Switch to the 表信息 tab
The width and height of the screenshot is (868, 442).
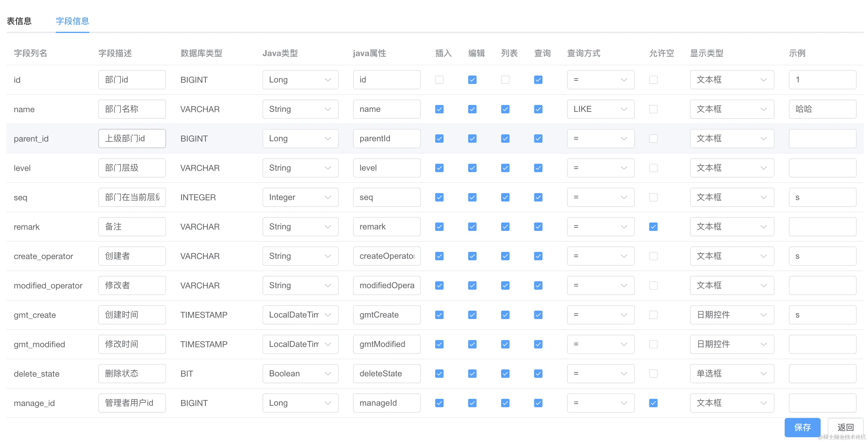(x=19, y=21)
